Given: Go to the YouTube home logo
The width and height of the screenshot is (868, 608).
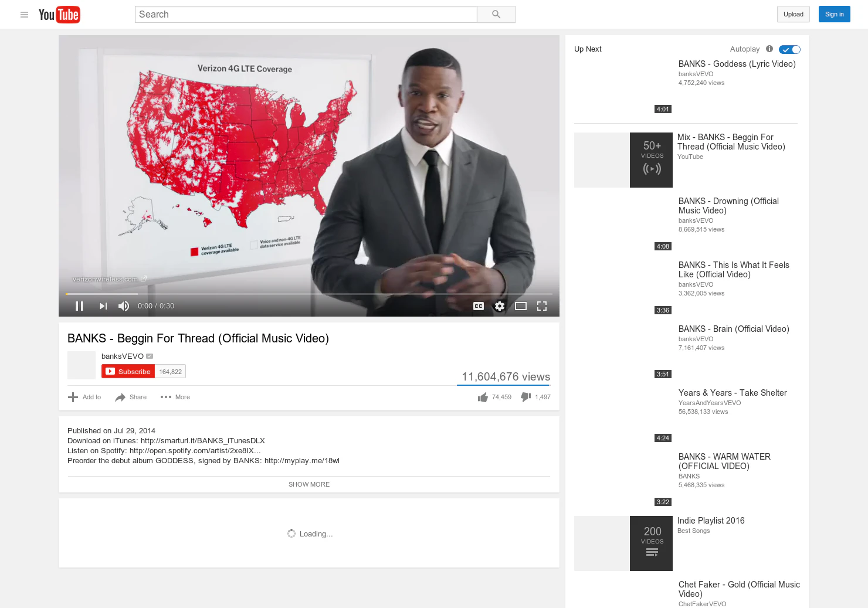Looking at the screenshot, I should (x=59, y=15).
